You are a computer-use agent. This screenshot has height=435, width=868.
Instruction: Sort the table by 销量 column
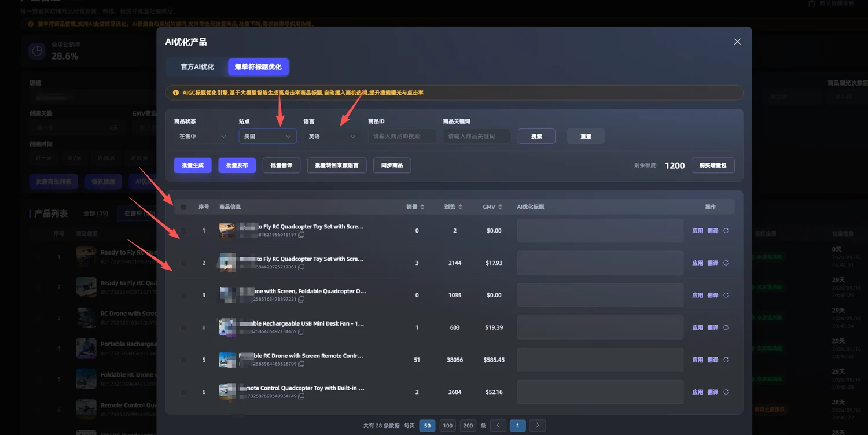pyautogui.click(x=422, y=207)
